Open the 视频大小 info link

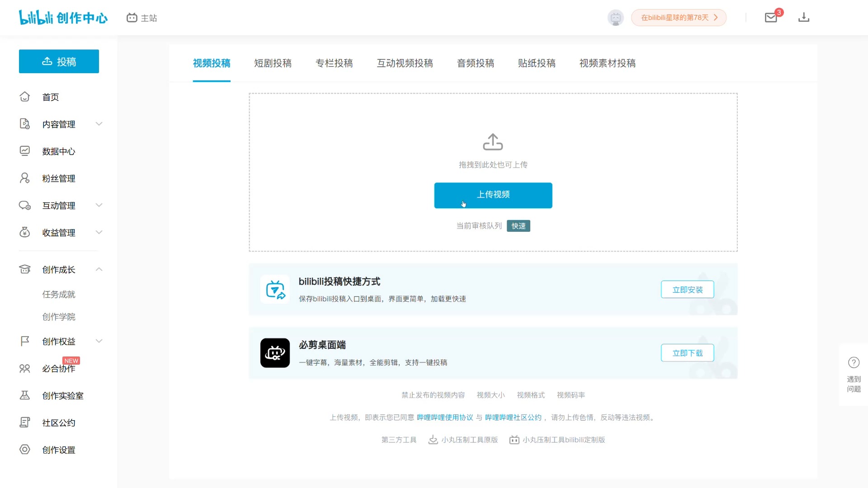[491, 395]
